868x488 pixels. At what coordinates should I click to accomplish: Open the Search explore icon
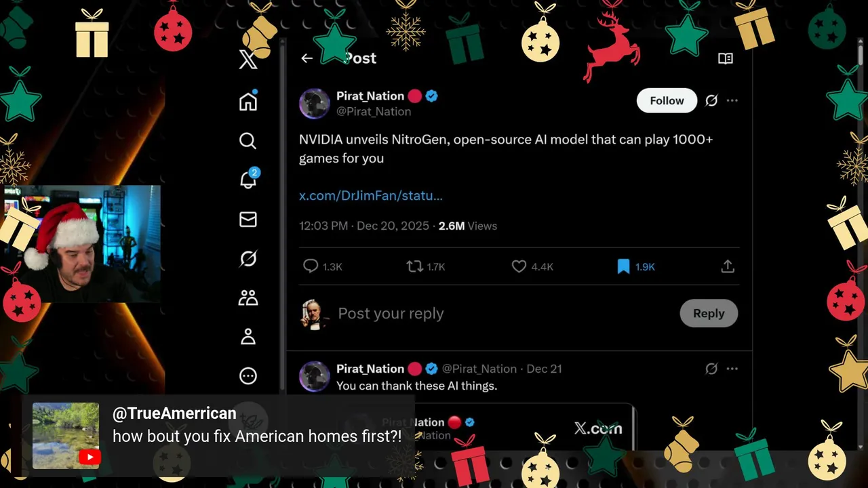(248, 140)
